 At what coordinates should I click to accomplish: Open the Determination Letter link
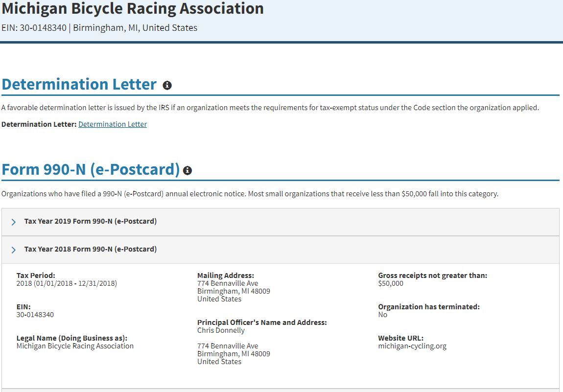[113, 124]
